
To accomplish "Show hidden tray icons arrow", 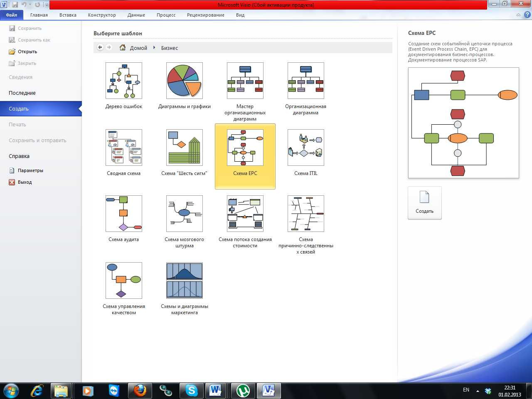I will point(478,391).
